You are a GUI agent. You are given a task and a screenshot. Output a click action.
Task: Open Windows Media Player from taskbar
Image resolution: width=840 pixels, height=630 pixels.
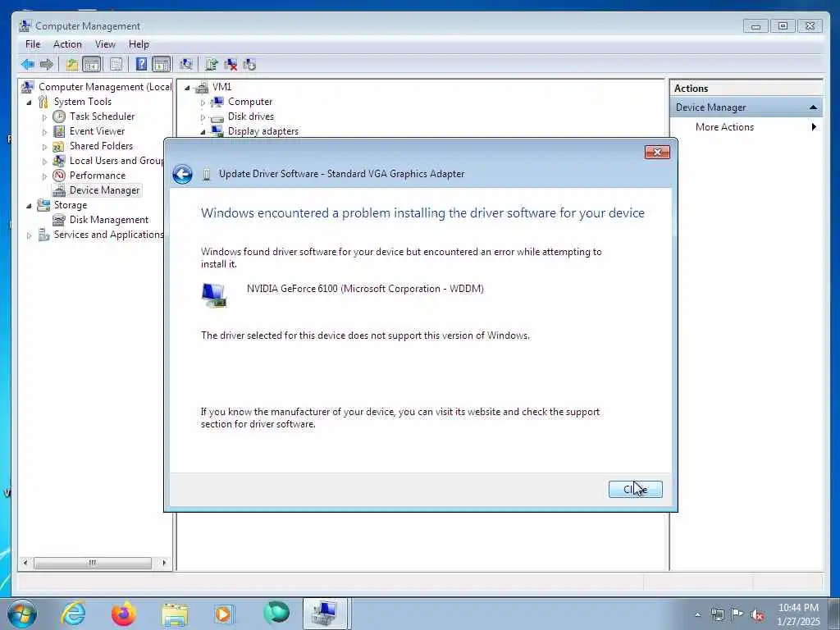click(x=223, y=614)
